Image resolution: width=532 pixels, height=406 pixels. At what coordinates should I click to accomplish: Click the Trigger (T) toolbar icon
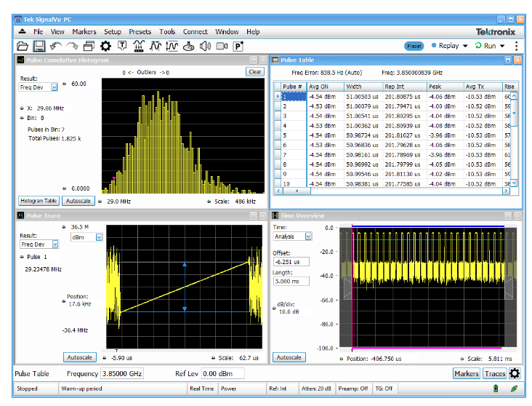(122, 46)
